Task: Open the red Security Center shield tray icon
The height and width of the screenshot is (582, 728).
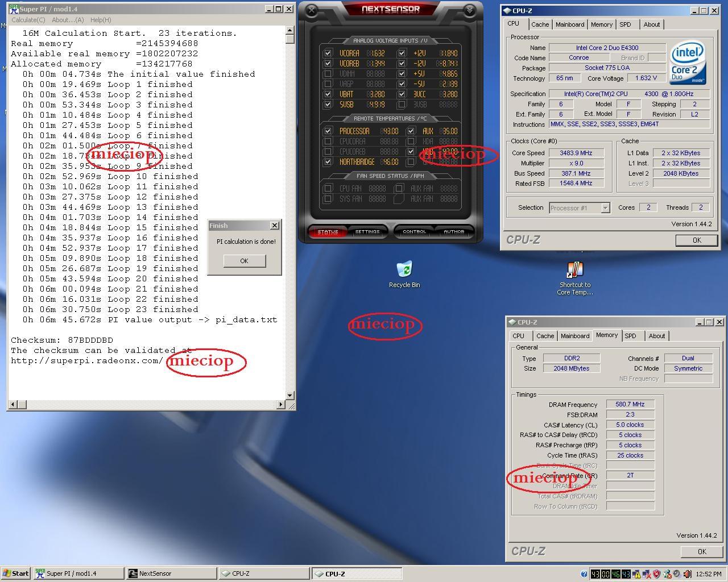Action: coord(656,574)
